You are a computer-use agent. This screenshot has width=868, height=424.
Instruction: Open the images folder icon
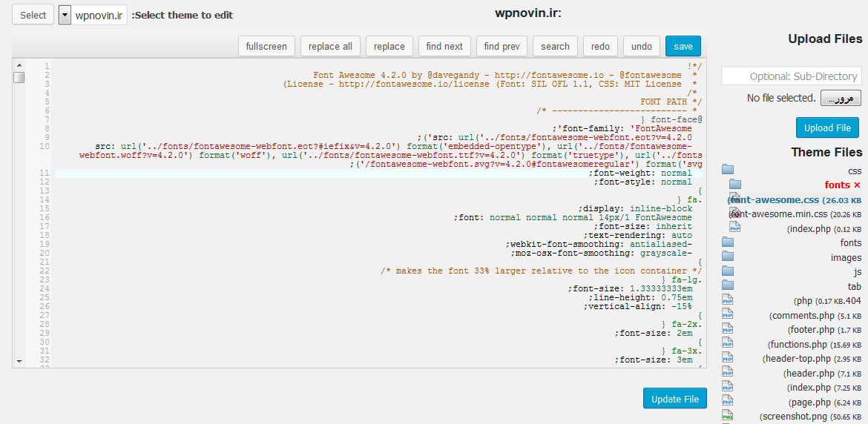pyautogui.click(x=727, y=256)
